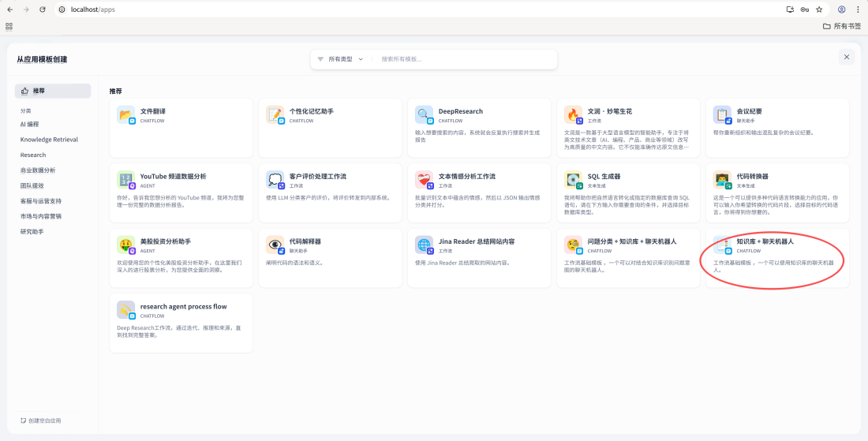
Task: Select the 推荐 category in sidebar
Action: tap(53, 91)
